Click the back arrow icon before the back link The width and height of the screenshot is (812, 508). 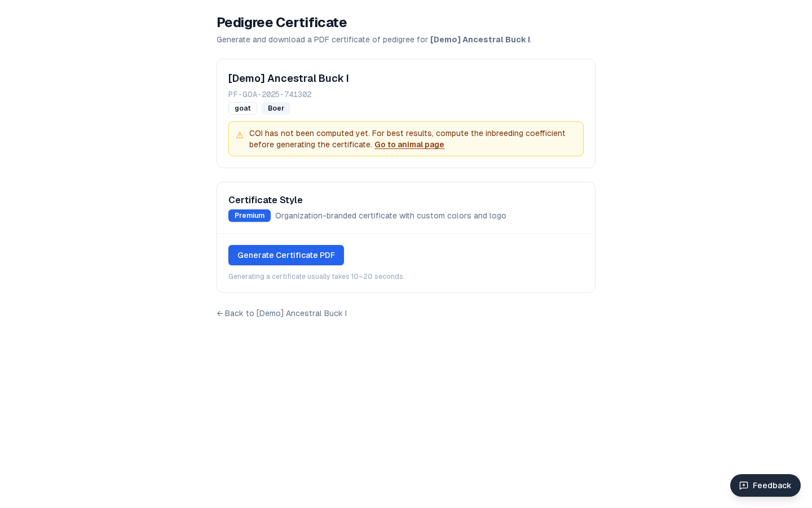click(x=220, y=313)
